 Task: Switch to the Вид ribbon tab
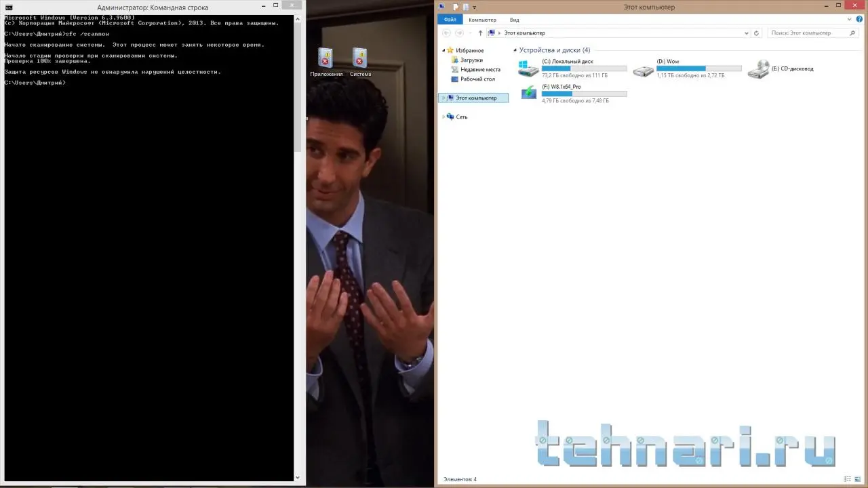515,20
